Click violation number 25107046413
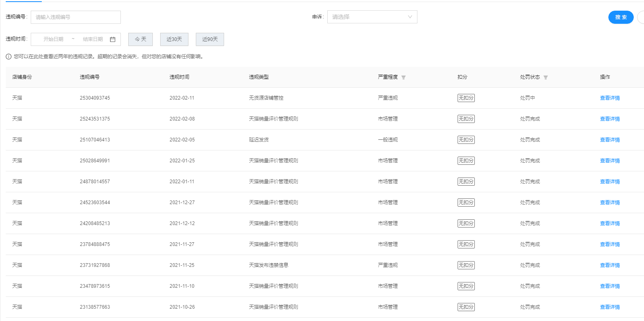Image resolution: width=644 pixels, height=321 pixels. pos(95,140)
